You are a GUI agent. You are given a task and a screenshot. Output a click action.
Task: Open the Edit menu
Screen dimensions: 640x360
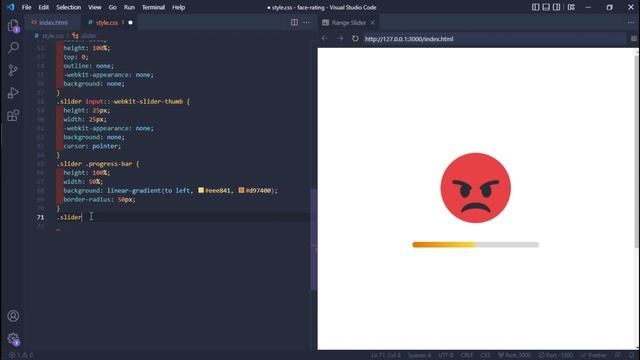point(44,7)
